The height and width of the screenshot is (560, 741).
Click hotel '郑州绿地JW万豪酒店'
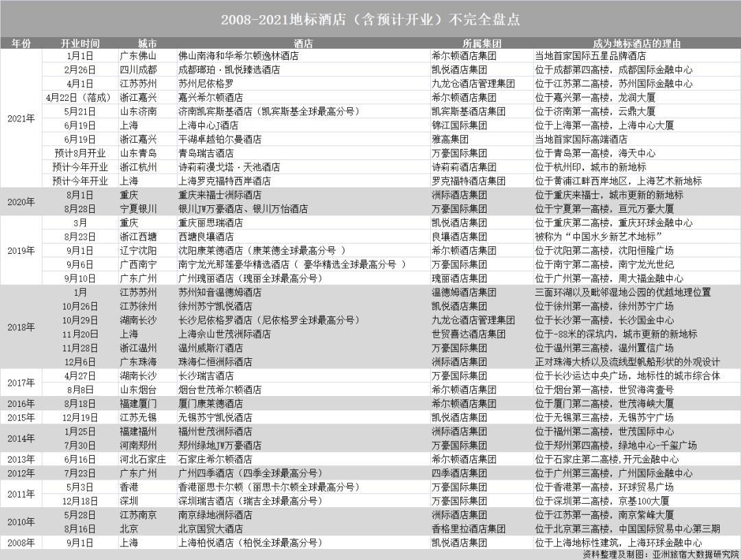coord(220,445)
